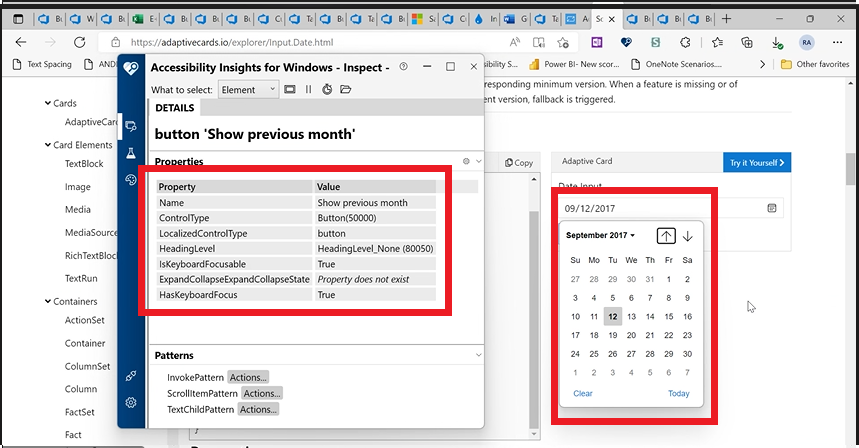The image size is (859, 448).
Task: Collapse the Containers tree group
Action: point(48,301)
